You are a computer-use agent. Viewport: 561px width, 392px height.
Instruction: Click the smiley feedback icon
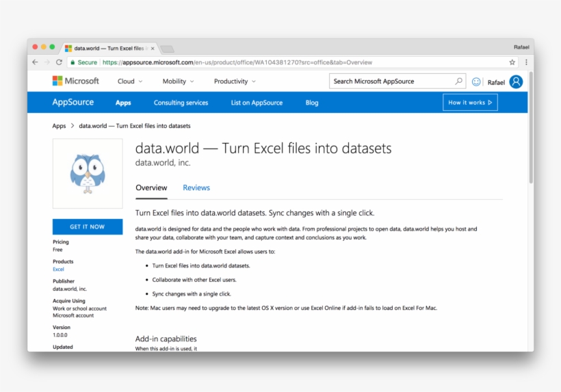click(476, 82)
